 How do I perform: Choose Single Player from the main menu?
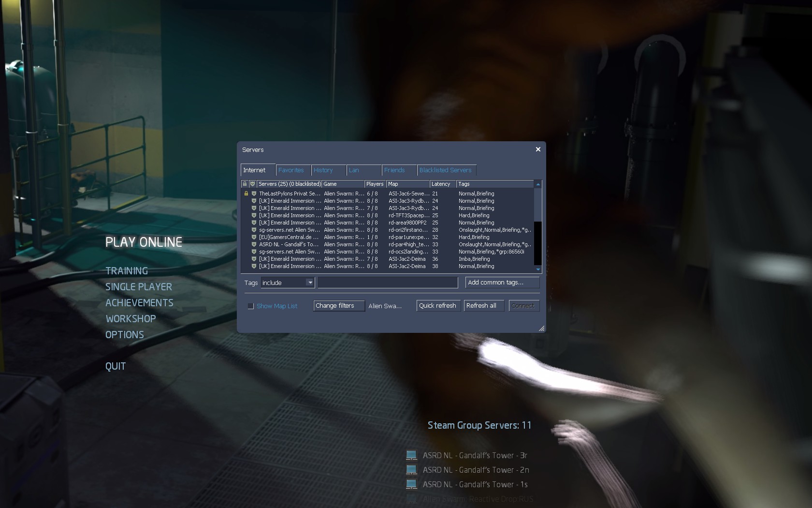click(139, 287)
